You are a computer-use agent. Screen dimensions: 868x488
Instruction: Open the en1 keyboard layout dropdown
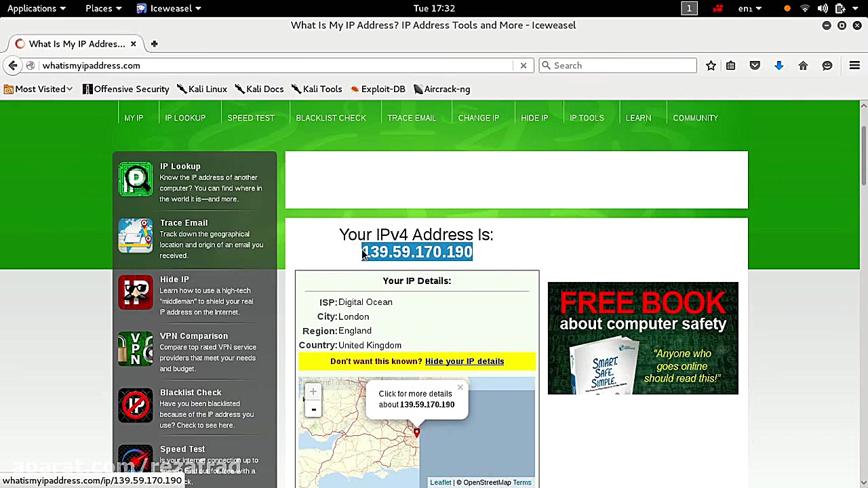749,8
